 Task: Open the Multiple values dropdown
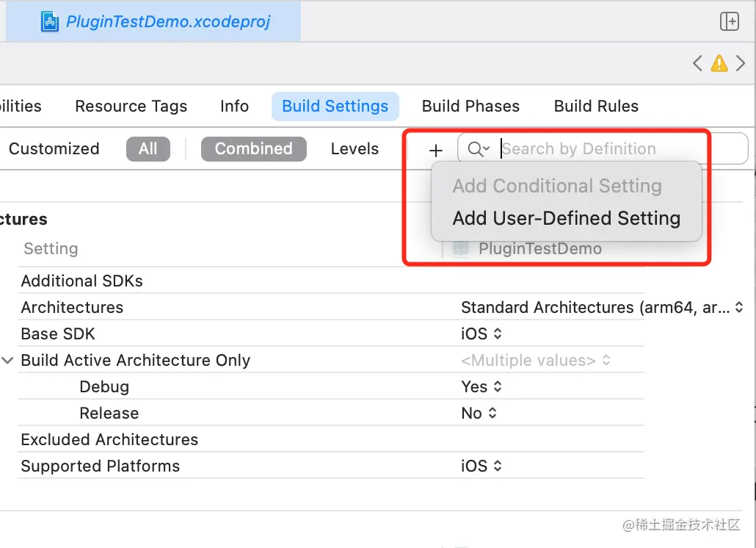coord(536,361)
